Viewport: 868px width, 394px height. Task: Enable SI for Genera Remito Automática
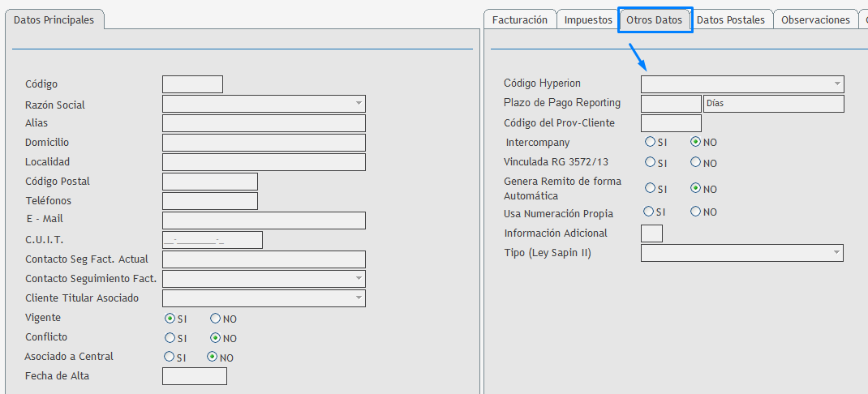(650, 188)
